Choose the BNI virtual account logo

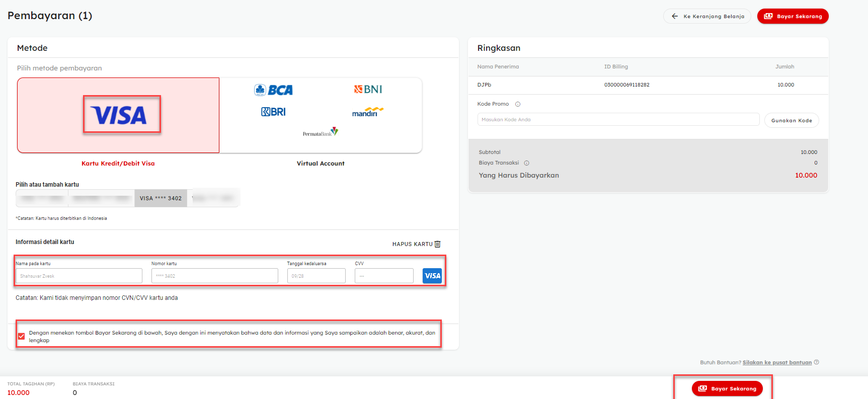(368, 89)
